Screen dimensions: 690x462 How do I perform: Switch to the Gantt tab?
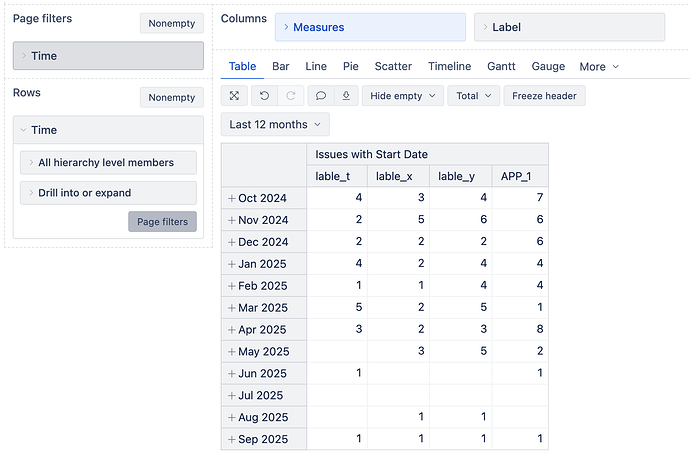[501, 66]
